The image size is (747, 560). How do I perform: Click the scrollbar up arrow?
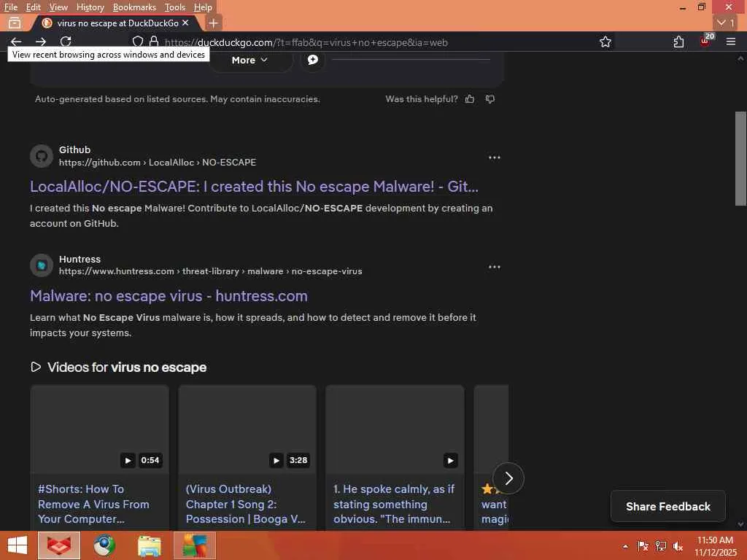pos(740,58)
